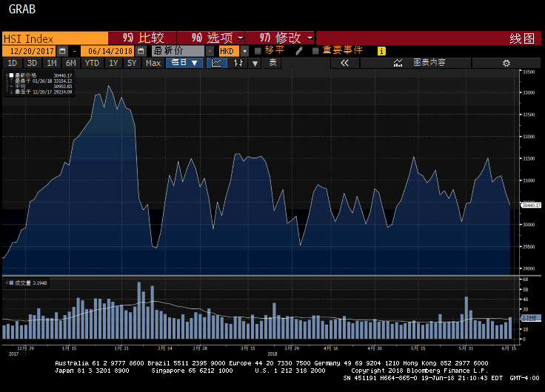The width and height of the screenshot is (545, 392).
Task: Click the 最新价格 legend label
Action: coord(25,75)
